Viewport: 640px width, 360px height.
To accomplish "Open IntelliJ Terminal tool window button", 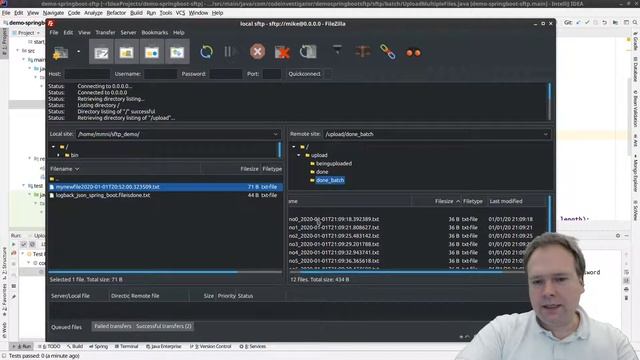I will point(127,347).
